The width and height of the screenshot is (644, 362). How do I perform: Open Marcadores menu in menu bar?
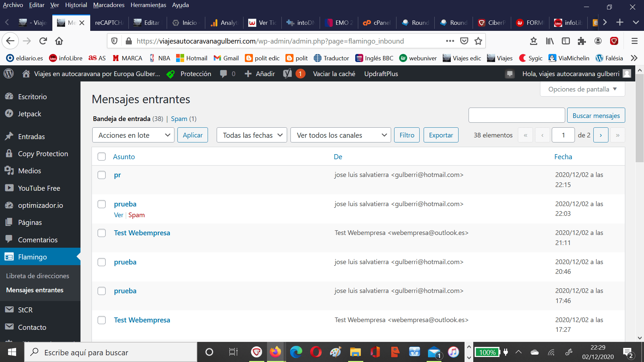pyautogui.click(x=109, y=5)
